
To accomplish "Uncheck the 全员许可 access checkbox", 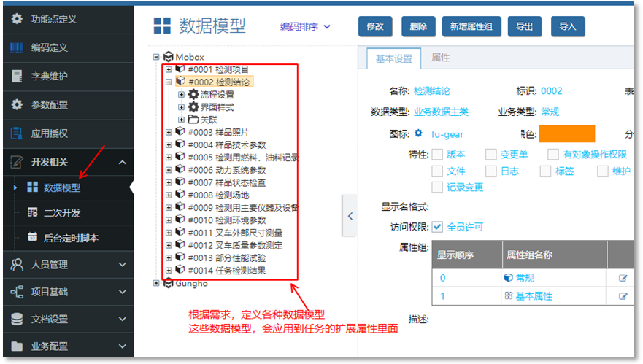I will pos(437,226).
